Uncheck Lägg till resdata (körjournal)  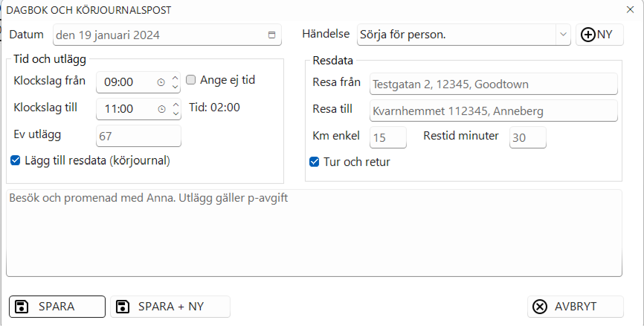[x=16, y=160]
